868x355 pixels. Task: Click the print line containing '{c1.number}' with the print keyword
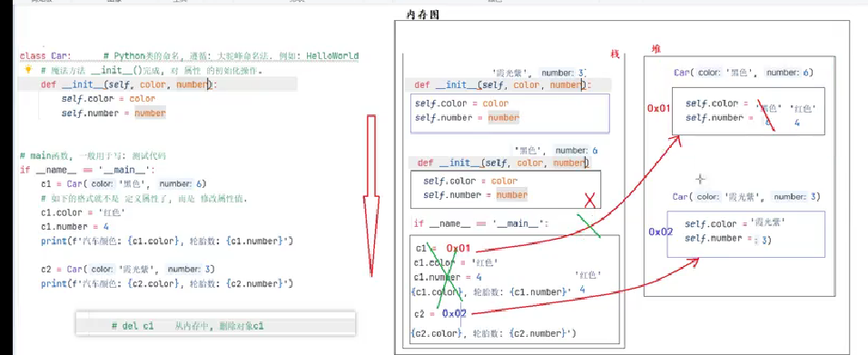(x=167, y=241)
